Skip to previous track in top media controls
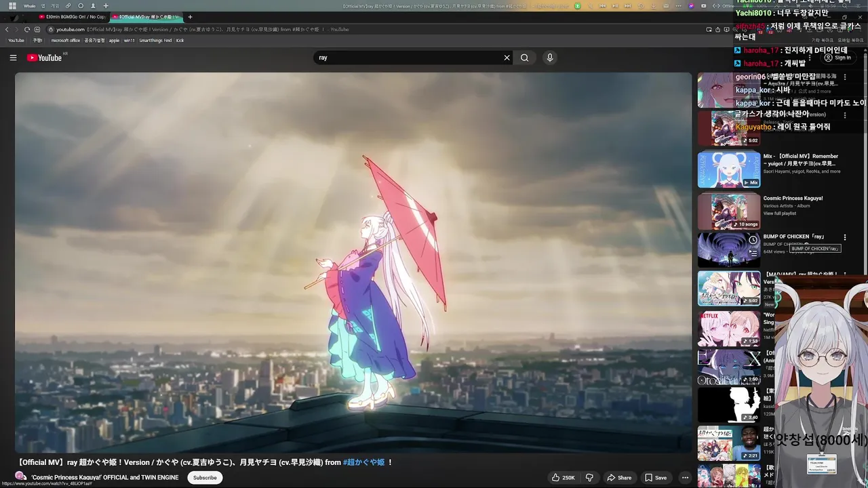Image resolution: width=868 pixels, height=488 pixels. (602, 6)
